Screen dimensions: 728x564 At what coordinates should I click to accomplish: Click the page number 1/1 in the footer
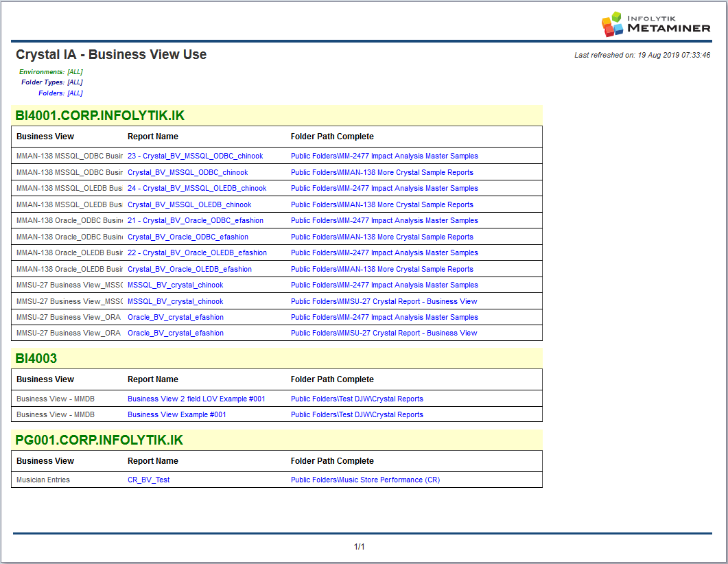tap(360, 547)
